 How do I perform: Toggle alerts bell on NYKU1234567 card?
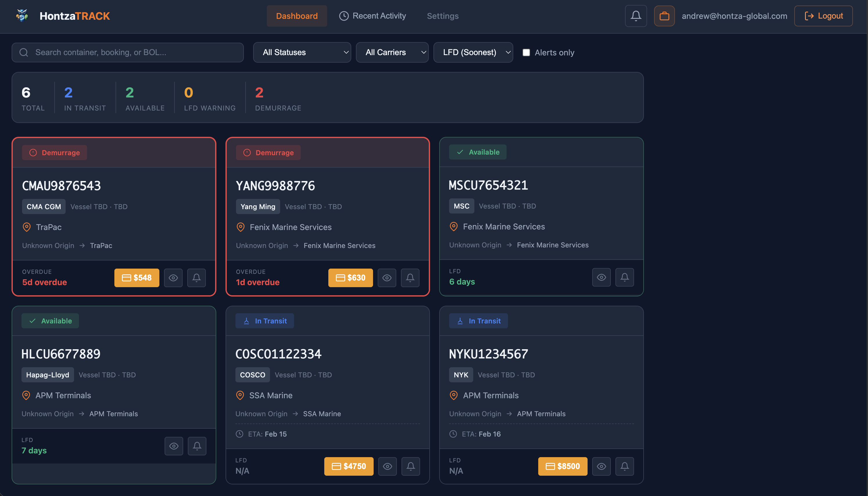pyautogui.click(x=624, y=466)
